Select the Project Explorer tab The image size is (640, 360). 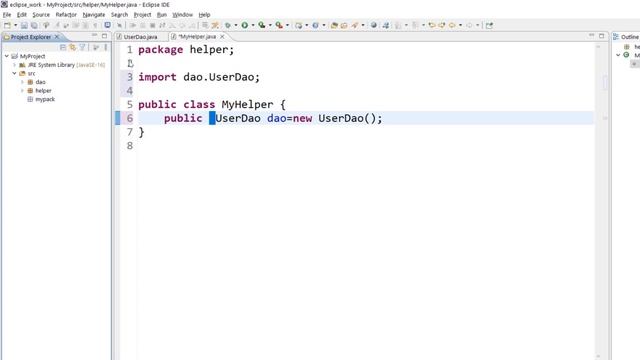pyautogui.click(x=31, y=37)
